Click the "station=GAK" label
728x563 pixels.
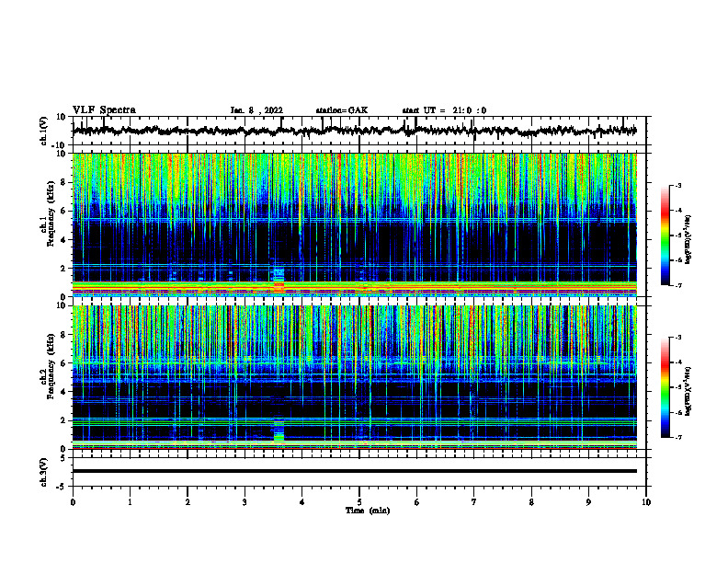[x=342, y=110]
